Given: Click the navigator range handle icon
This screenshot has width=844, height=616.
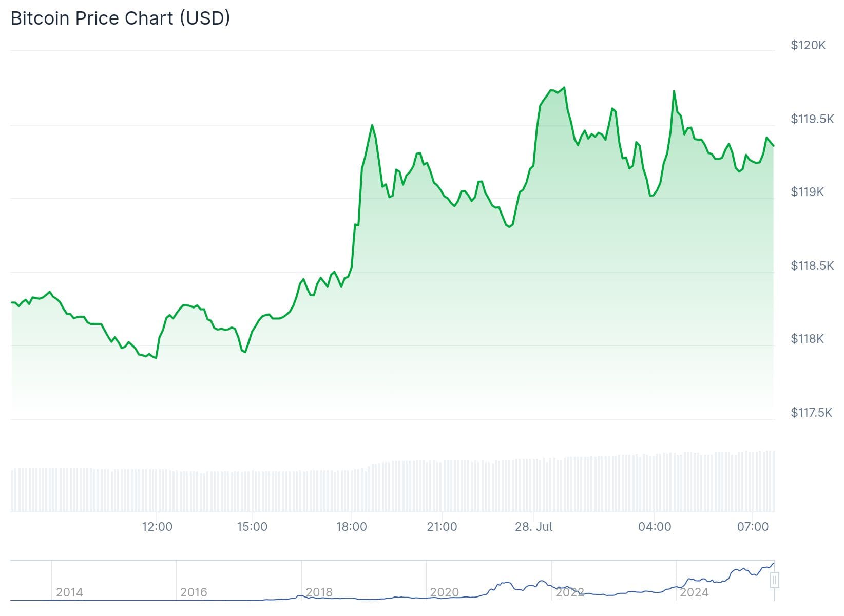Looking at the screenshot, I should pyautogui.click(x=774, y=581).
